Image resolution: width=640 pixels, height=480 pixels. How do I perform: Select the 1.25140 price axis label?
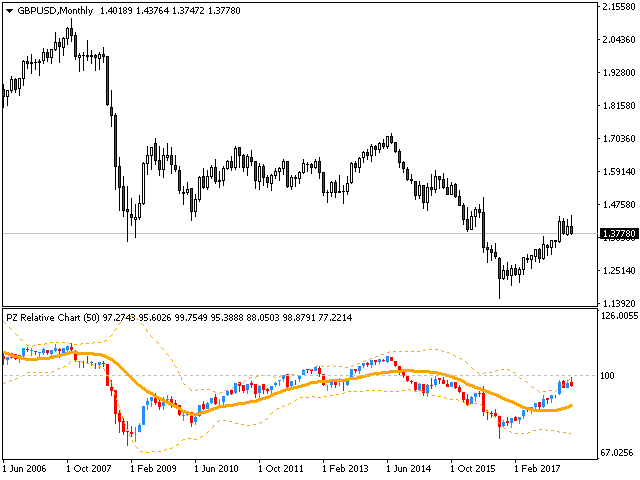[619, 271]
